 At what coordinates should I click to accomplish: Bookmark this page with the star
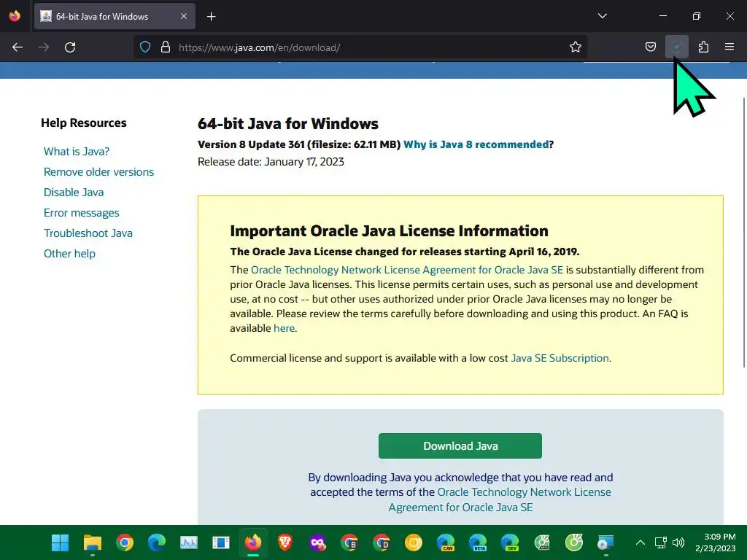point(576,47)
